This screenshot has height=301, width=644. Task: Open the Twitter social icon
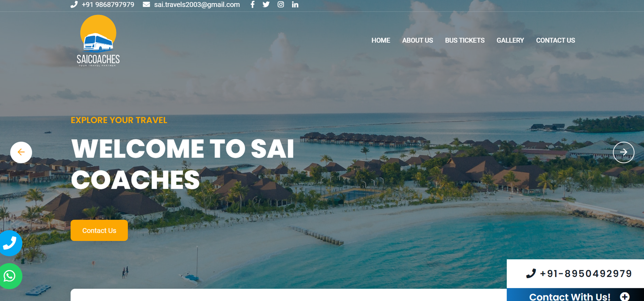[266, 4]
